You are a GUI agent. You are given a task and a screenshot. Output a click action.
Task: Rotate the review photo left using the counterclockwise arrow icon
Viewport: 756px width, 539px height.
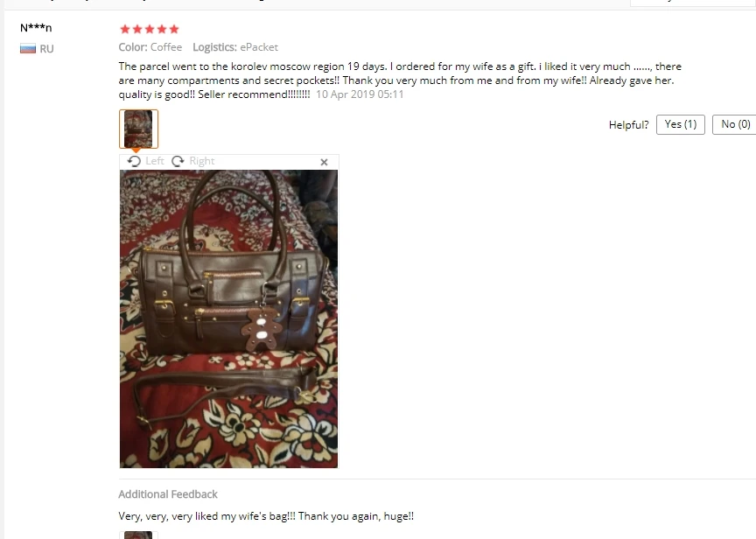[x=134, y=161]
